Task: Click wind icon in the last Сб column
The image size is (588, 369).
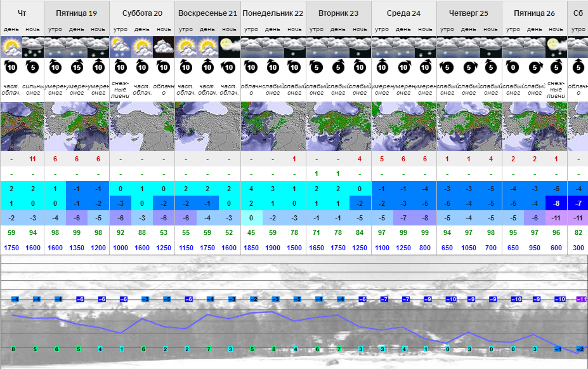Action: [578, 67]
